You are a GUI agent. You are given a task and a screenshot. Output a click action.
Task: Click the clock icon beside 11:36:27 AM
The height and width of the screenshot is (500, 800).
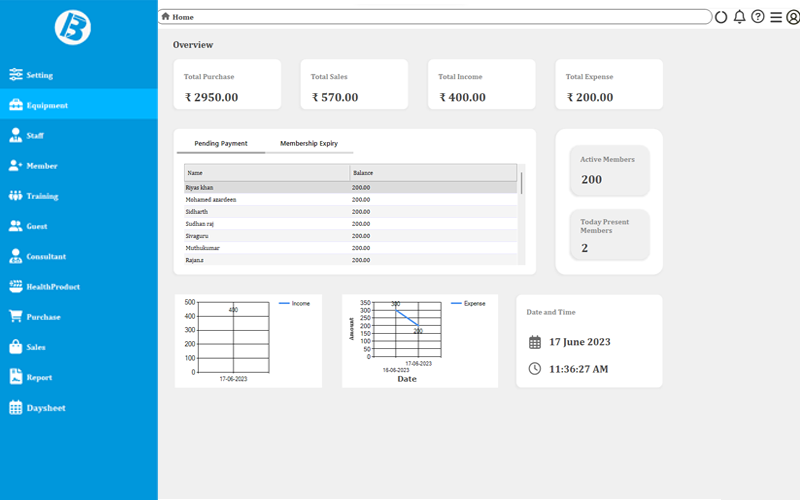(535, 368)
